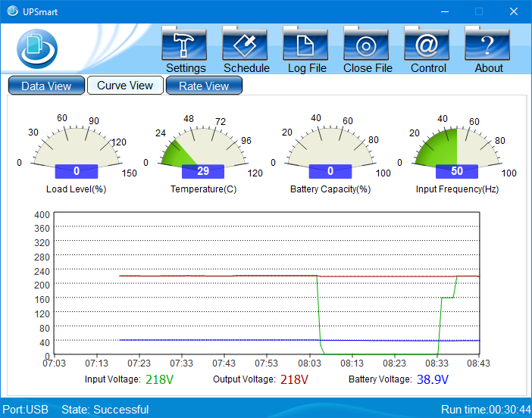Image resolution: width=532 pixels, height=418 pixels.
Task: Click the 07:23 time axis label
Action: (139, 363)
